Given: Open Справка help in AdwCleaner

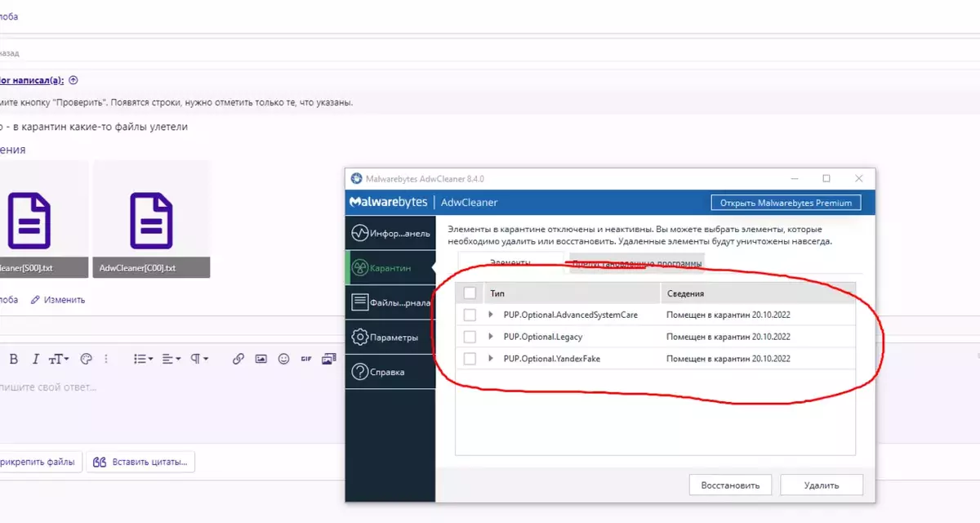Looking at the screenshot, I should [390, 372].
